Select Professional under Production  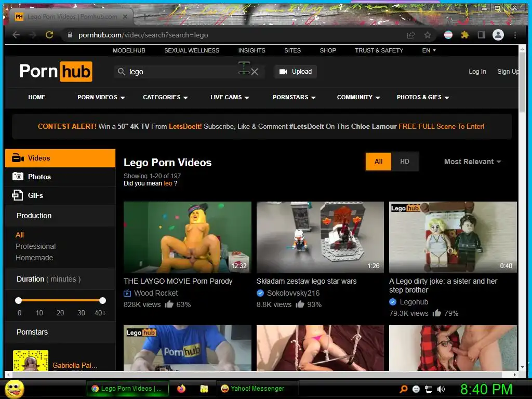tap(36, 246)
